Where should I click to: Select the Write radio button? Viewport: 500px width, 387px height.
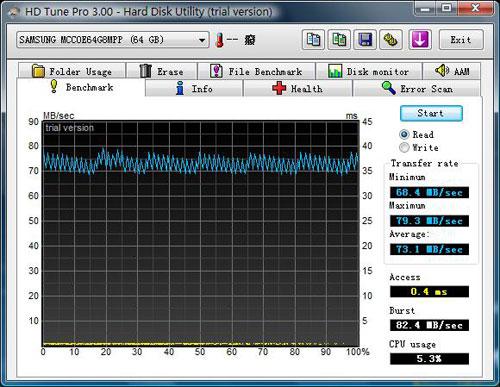coord(404,147)
